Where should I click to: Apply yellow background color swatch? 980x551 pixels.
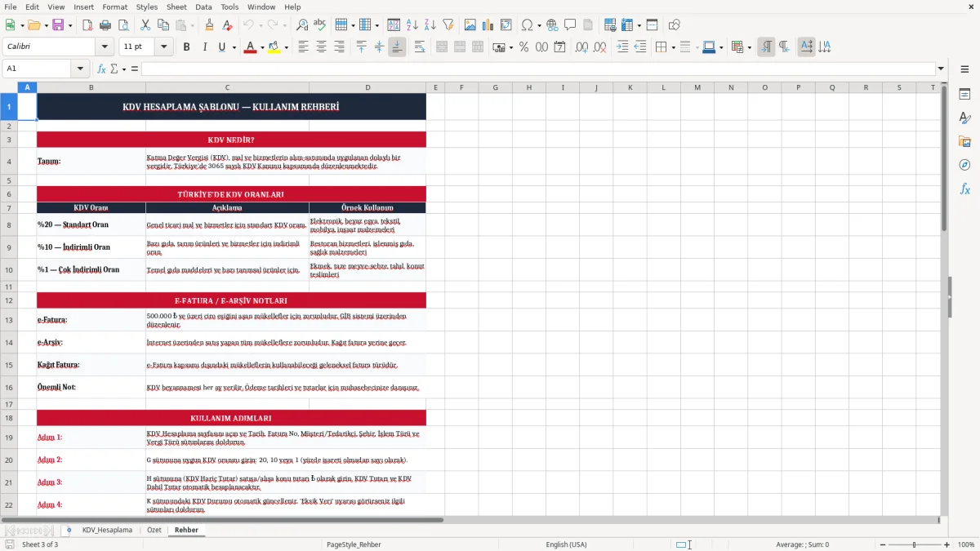274,47
